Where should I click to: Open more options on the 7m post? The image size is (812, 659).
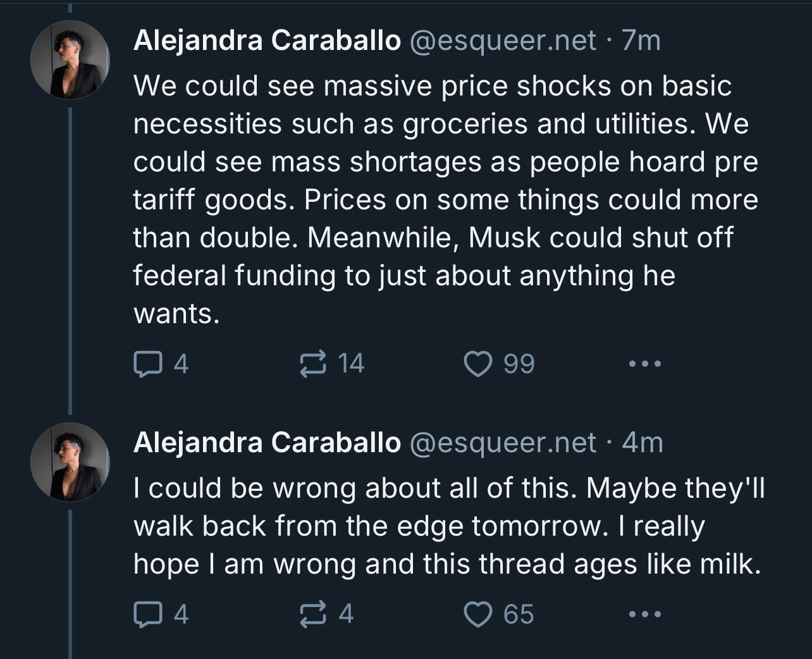click(645, 364)
